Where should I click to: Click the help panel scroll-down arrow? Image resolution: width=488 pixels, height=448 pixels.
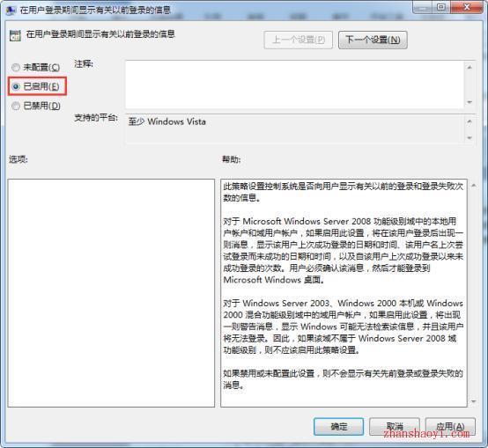474,401
